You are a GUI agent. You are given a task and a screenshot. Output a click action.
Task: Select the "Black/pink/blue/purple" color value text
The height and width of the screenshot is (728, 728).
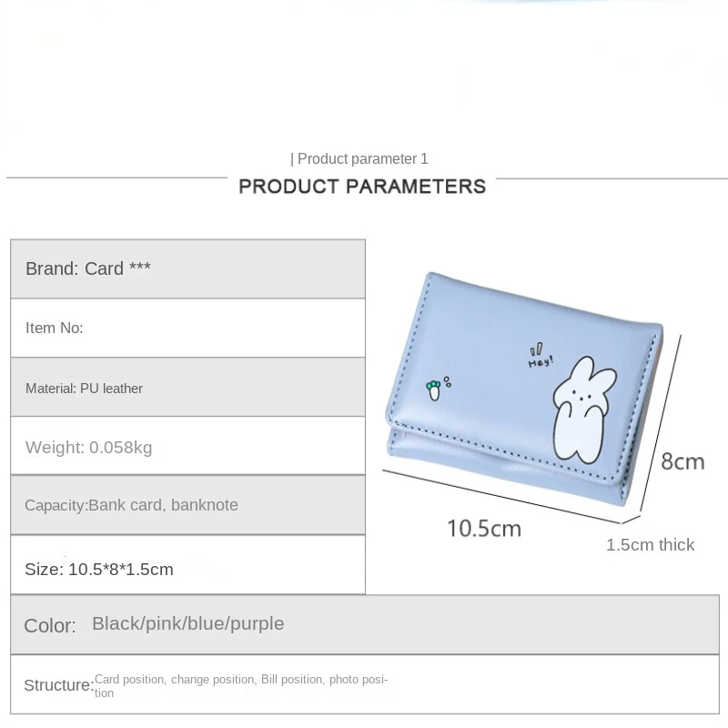pyautogui.click(x=188, y=623)
